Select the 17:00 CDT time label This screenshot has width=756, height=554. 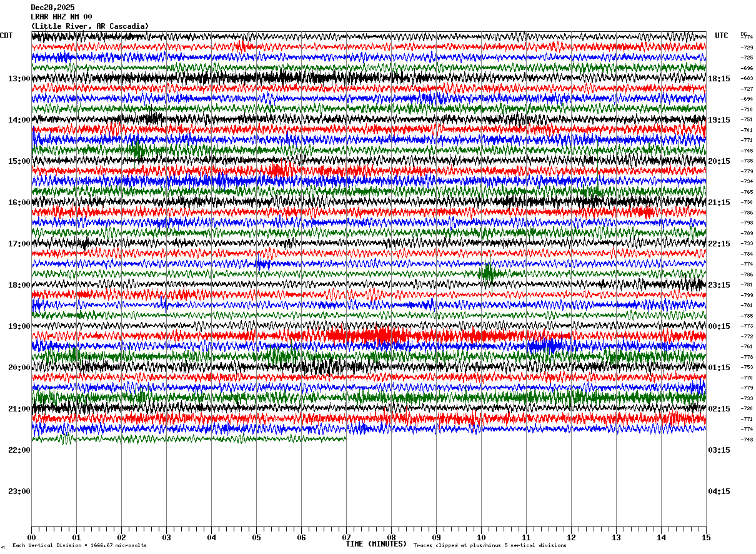19,244
